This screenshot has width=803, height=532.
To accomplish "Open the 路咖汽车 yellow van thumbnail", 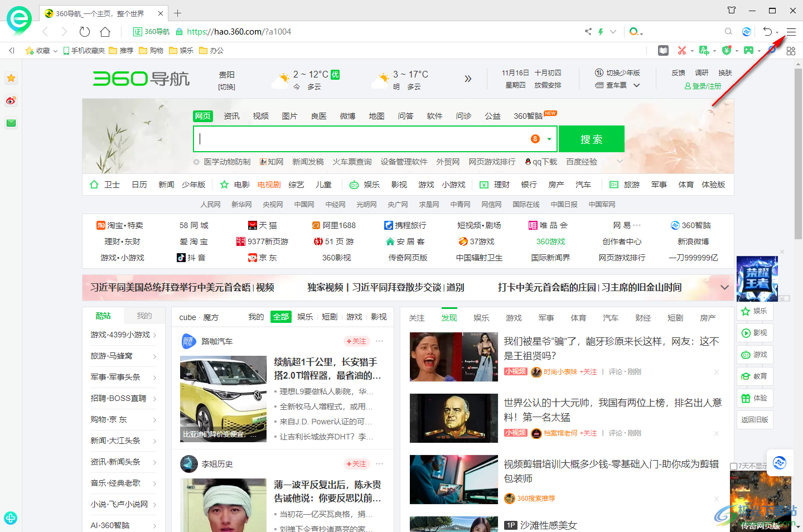I will [x=223, y=399].
